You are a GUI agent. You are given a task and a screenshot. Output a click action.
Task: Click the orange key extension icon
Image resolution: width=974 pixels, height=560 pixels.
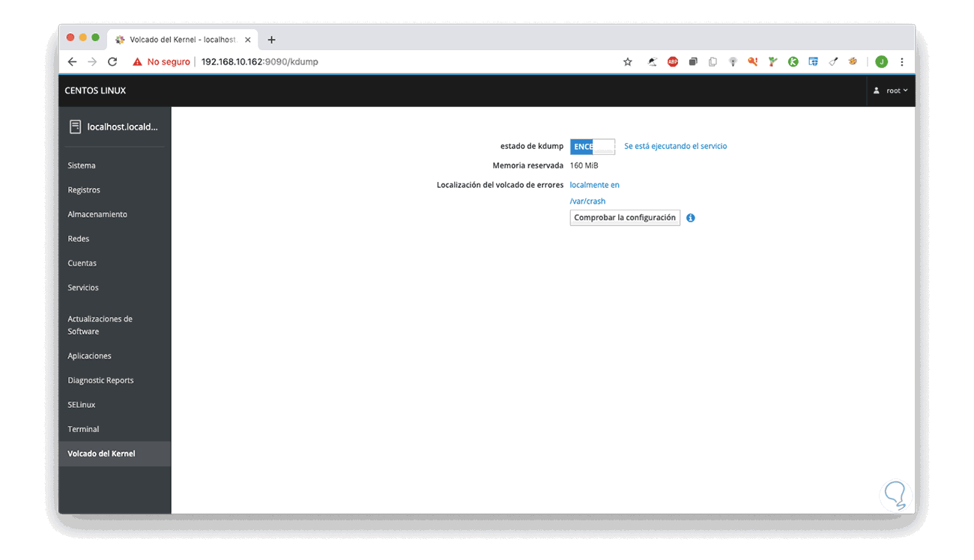(x=752, y=62)
